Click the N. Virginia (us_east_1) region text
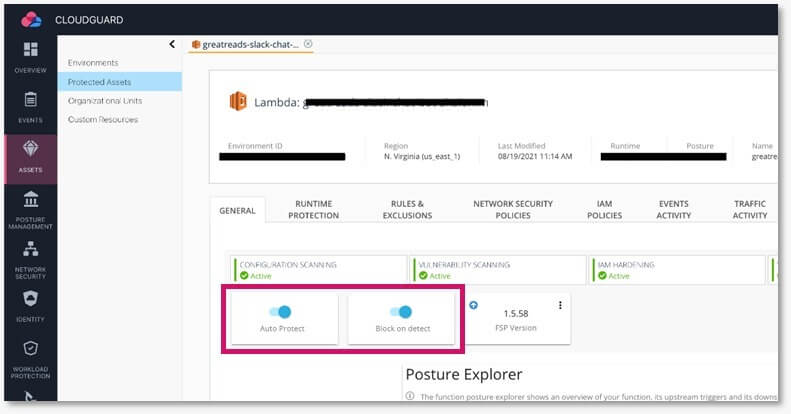The width and height of the screenshot is (791, 414). pyautogui.click(x=422, y=156)
